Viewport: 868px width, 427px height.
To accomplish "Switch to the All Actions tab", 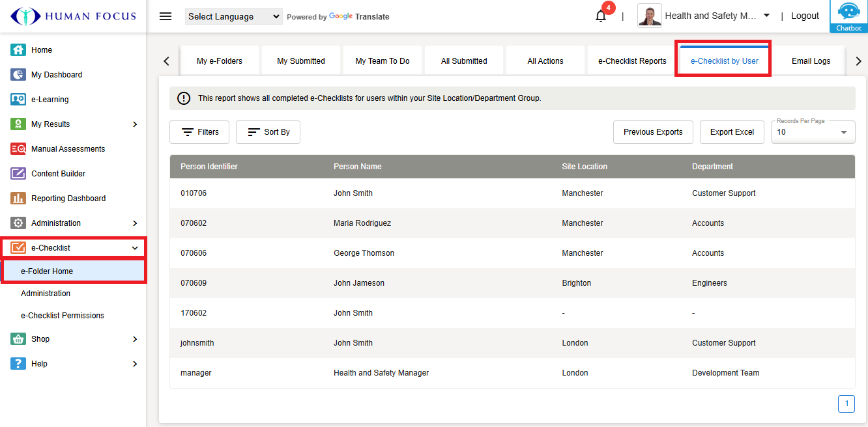I will click(545, 61).
